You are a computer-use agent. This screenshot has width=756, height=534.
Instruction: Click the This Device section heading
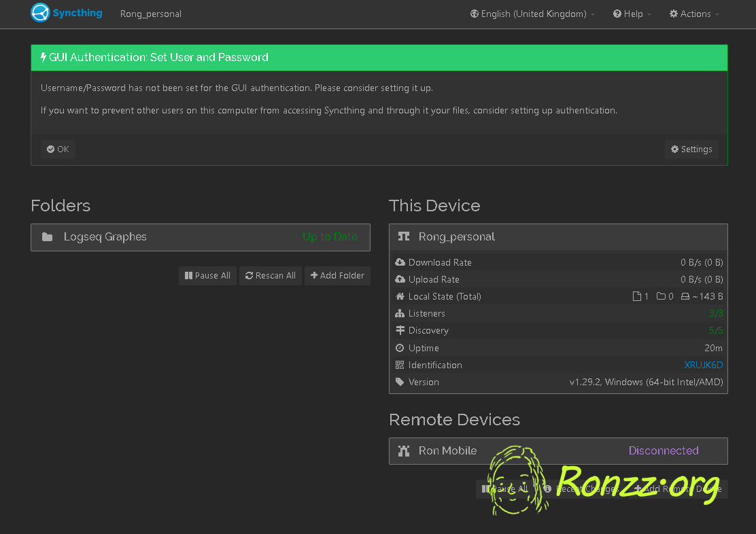(434, 206)
